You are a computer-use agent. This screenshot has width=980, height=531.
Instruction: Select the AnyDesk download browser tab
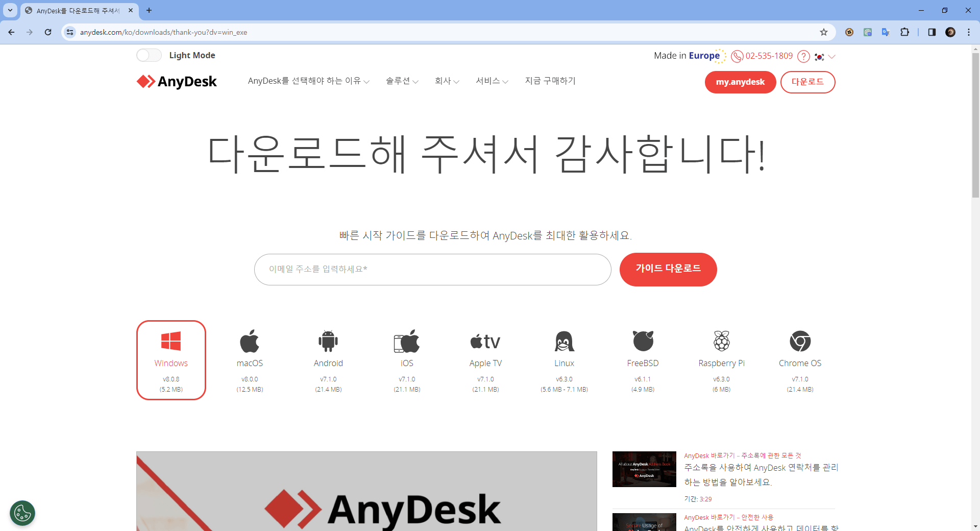coord(79,10)
